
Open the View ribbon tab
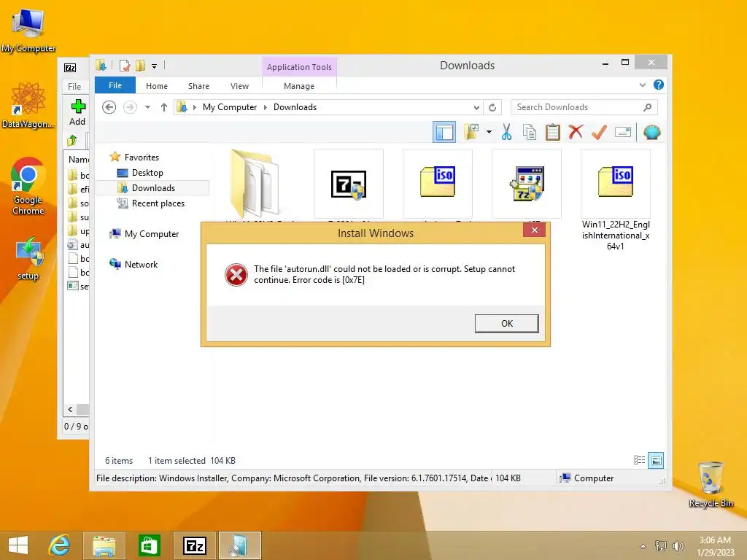[239, 86]
